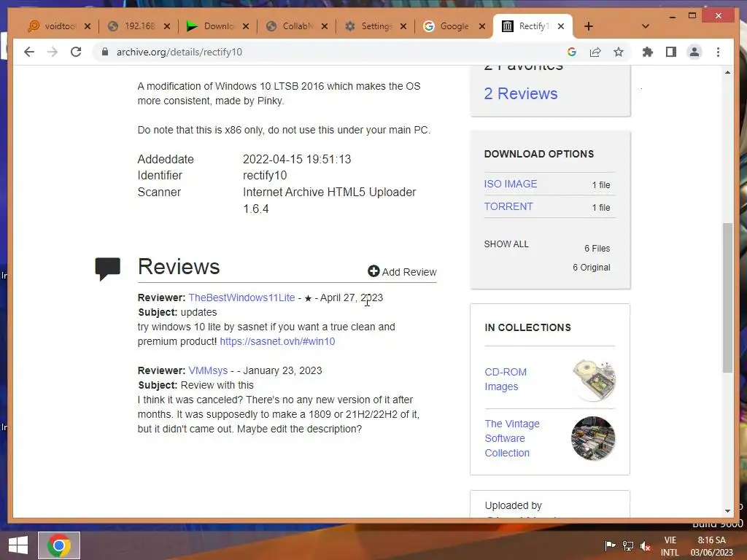Click the browser forward arrow
747x560 pixels.
(53, 52)
